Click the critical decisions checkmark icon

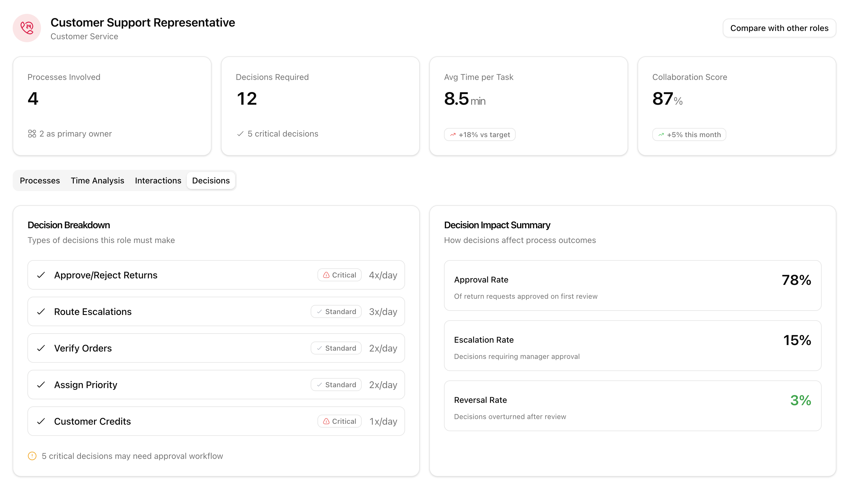pyautogui.click(x=240, y=134)
